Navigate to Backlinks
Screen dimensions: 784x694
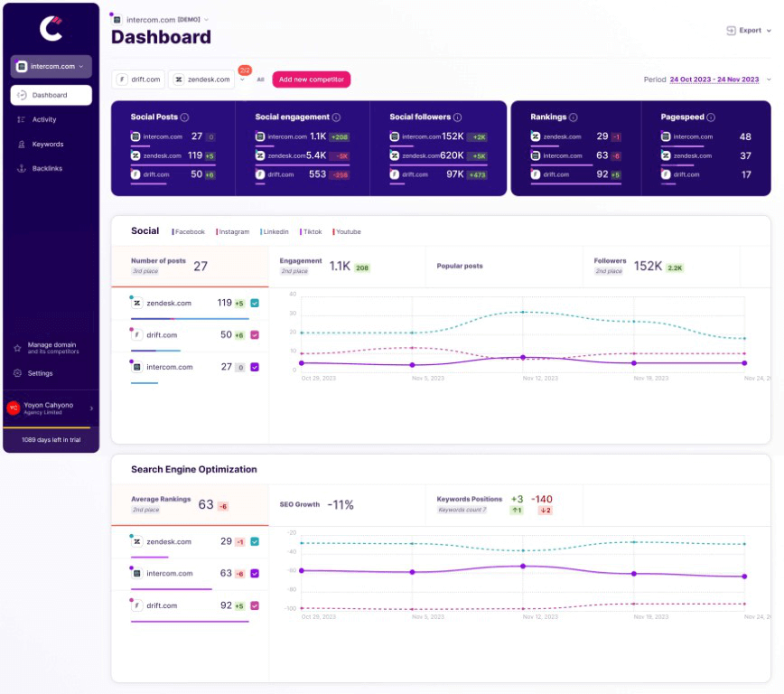(x=47, y=169)
